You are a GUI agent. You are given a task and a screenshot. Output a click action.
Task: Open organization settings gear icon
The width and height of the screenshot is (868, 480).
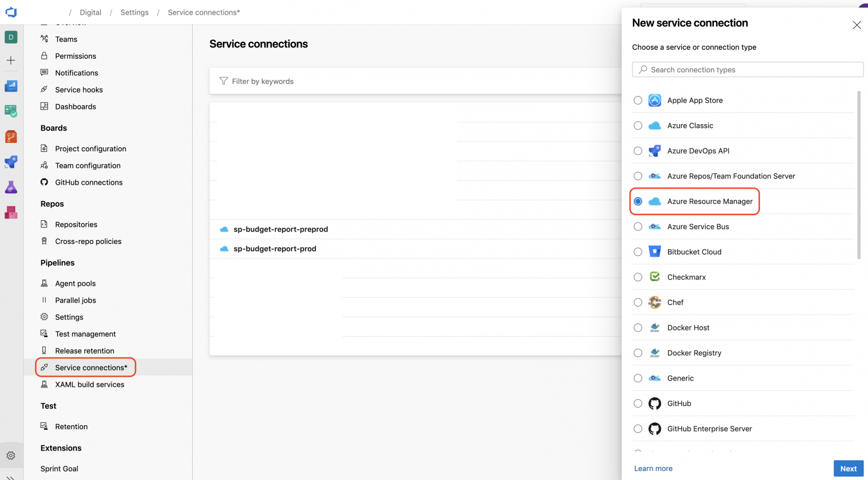pos(11,455)
